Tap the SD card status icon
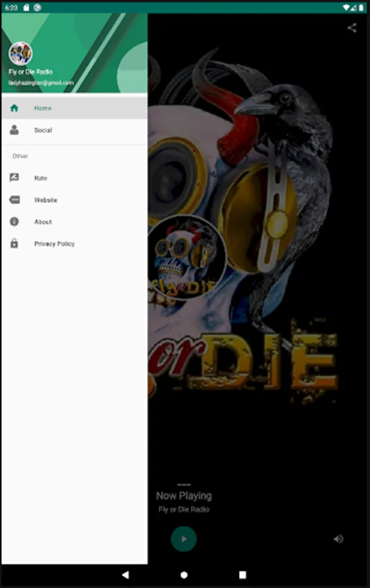The width and height of the screenshot is (370, 588). tap(26, 7)
